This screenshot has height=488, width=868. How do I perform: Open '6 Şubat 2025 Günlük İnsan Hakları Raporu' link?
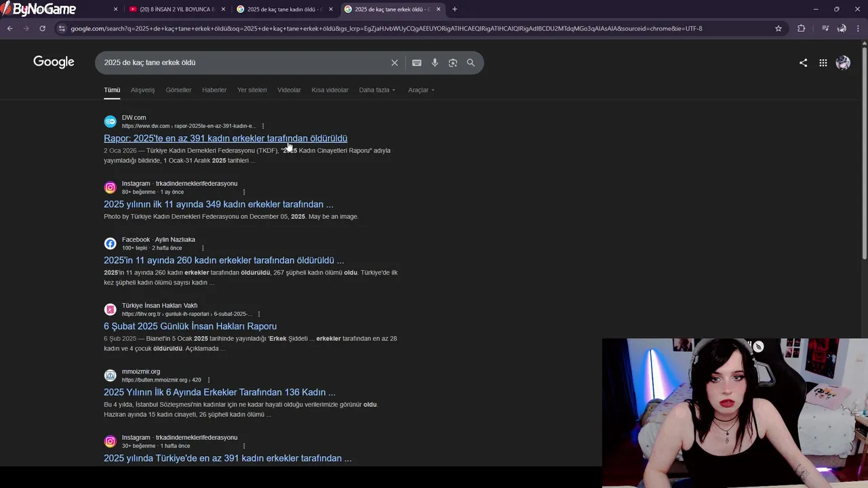click(x=190, y=326)
